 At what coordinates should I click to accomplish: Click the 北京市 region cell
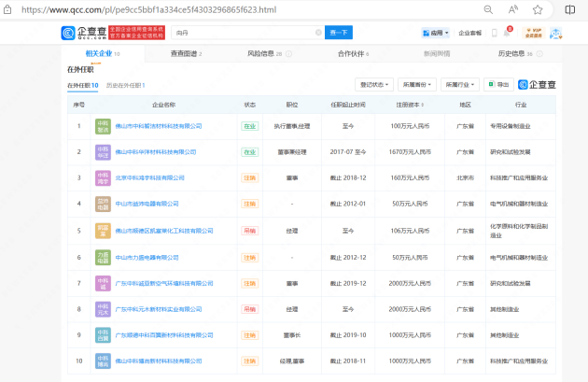[x=465, y=177]
